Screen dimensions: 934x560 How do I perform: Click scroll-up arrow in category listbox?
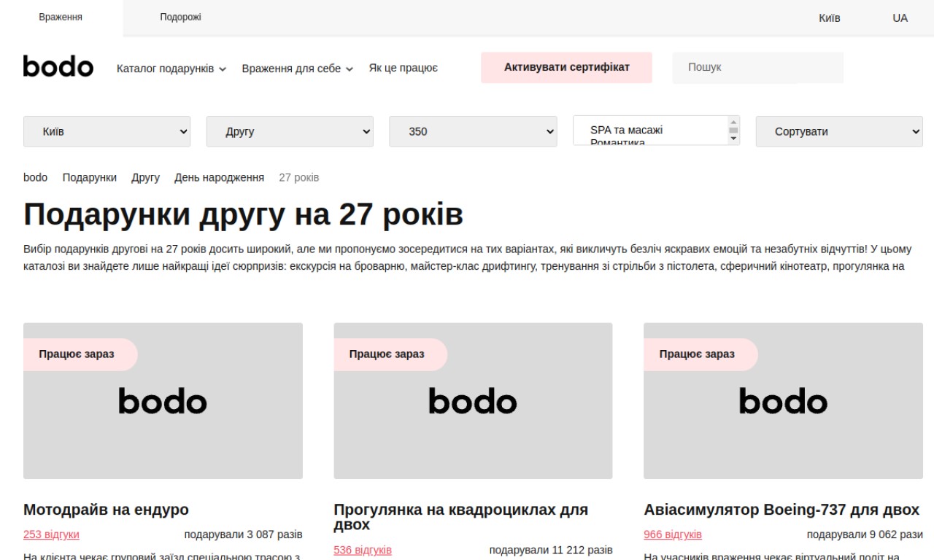733,122
